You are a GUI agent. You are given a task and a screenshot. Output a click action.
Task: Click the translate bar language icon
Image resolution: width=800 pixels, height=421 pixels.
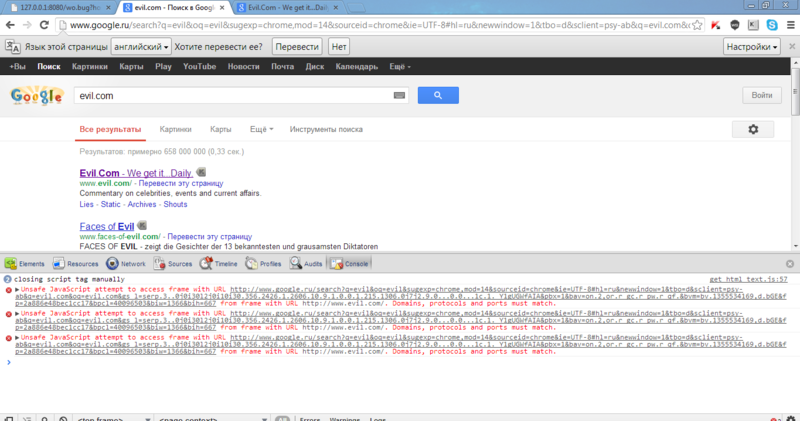tap(13, 47)
